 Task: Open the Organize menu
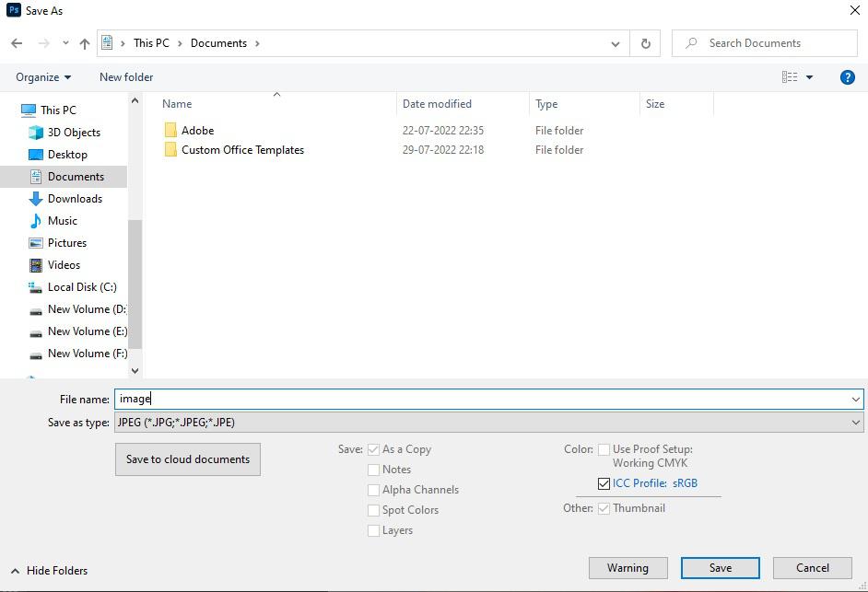pyautogui.click(x=43, y=77)
